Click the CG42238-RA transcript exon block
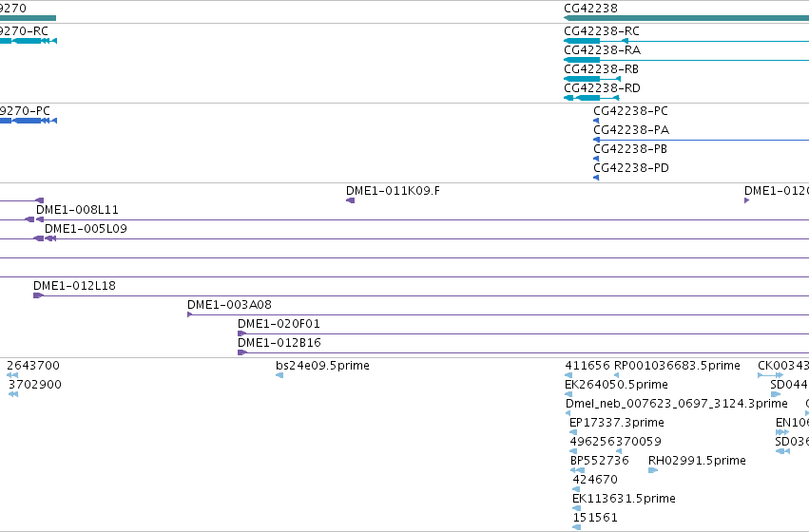 582,60
